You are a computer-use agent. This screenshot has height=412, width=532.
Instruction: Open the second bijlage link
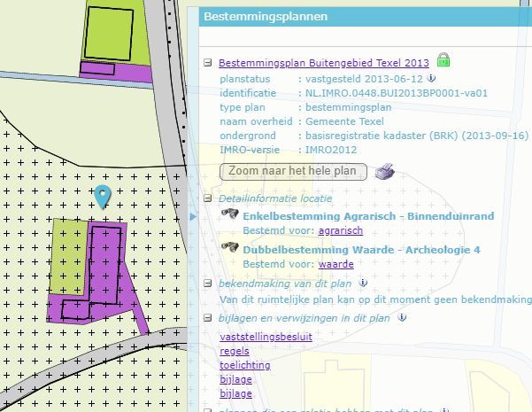pyautogui.click(x=235, y=393)
